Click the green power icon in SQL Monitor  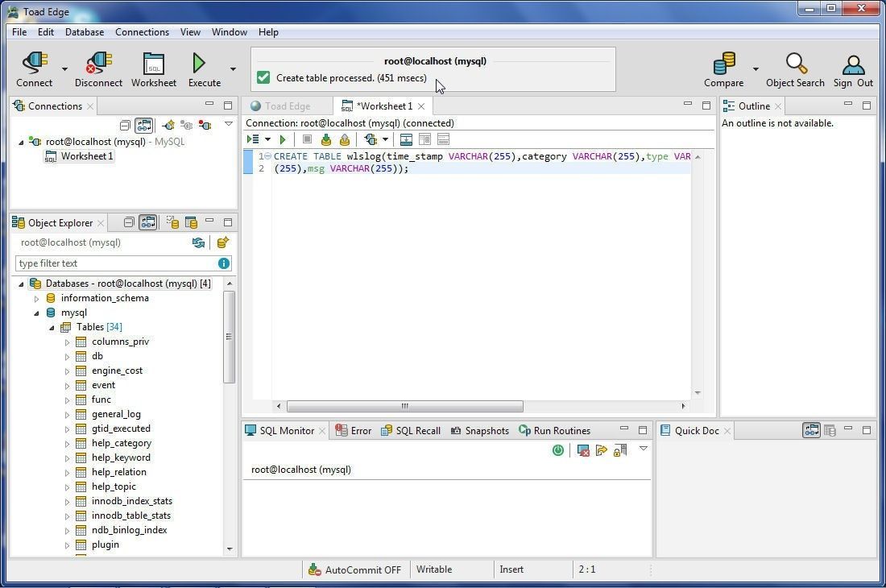coord(558,450)
